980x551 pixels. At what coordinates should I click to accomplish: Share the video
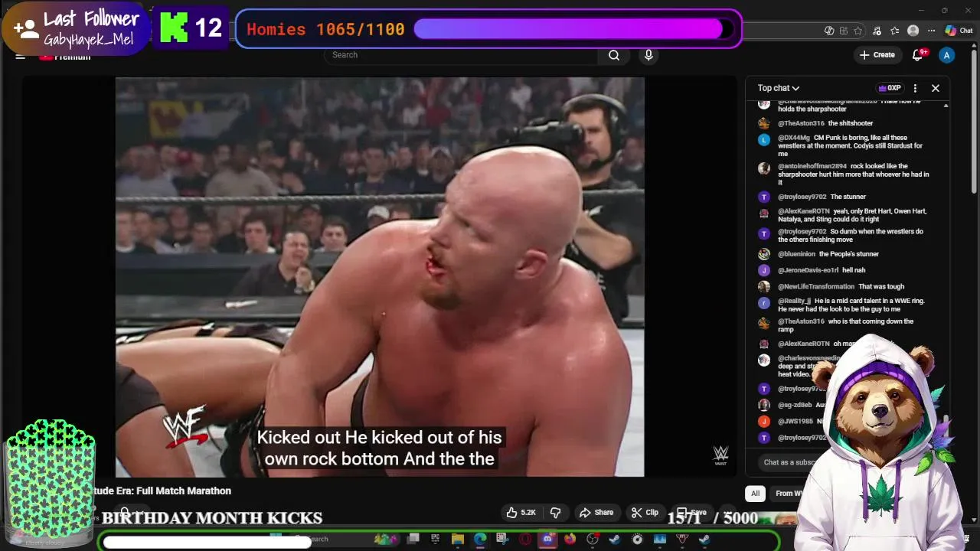tap(596, 512)
